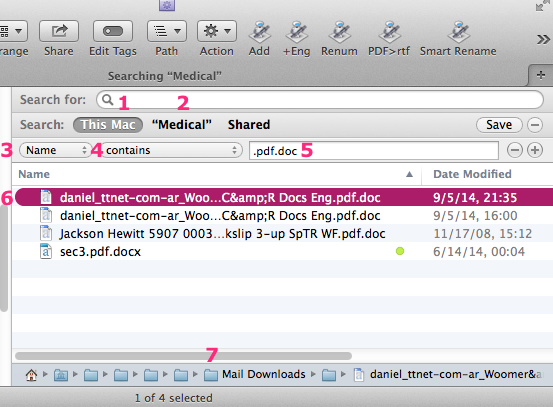
Task: Add a criteria row with plus button
Action: click(535, 150)
